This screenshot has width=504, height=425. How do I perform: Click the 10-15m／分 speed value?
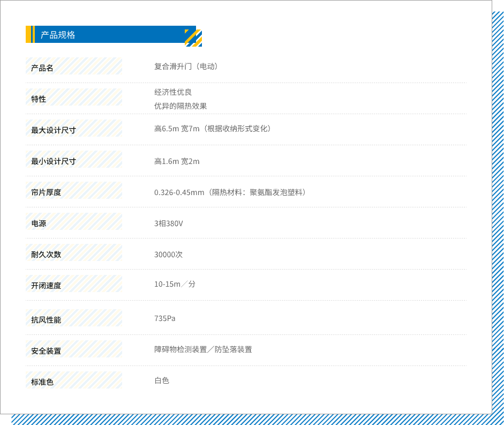pyautogui.click(x=175, y=284)
